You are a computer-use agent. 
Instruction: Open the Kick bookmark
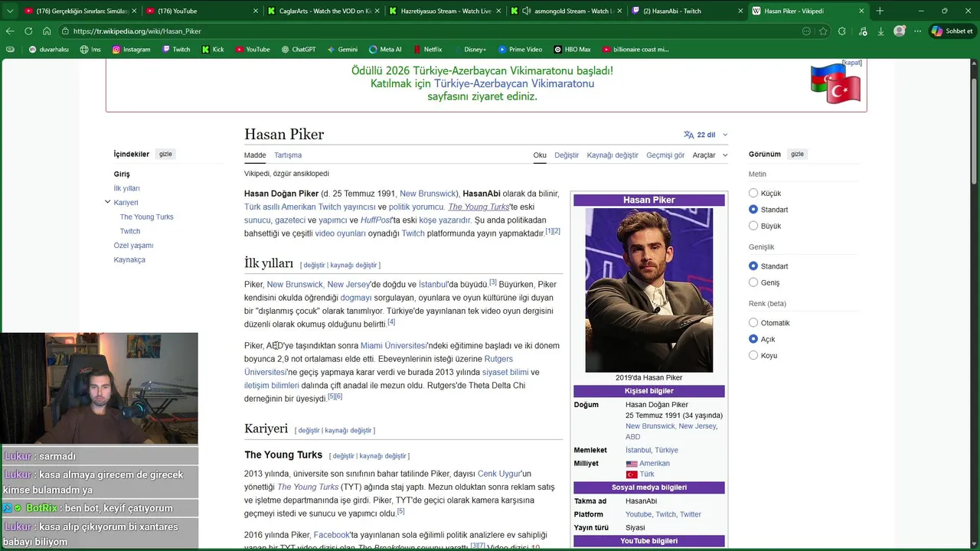click(213, 49)
